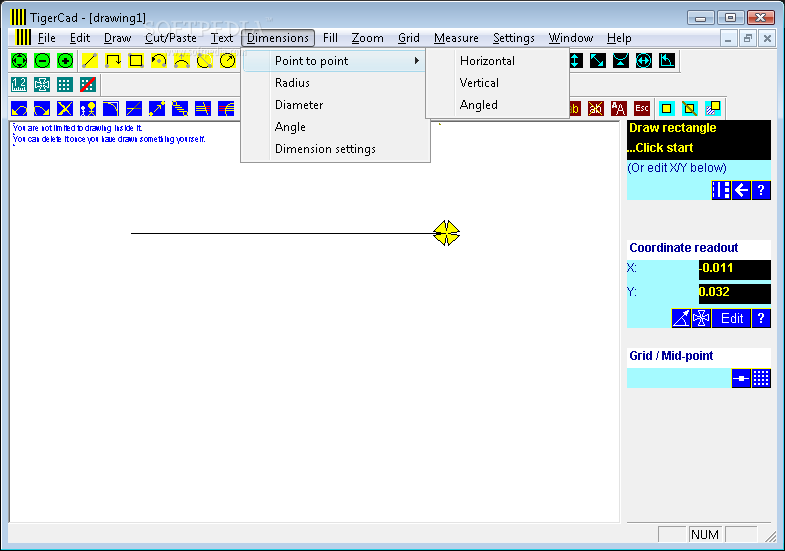Turn off grid with red-slash grid icon
Image resolution: width=785 pixels, height=551 pixels.
pos(88,85)
